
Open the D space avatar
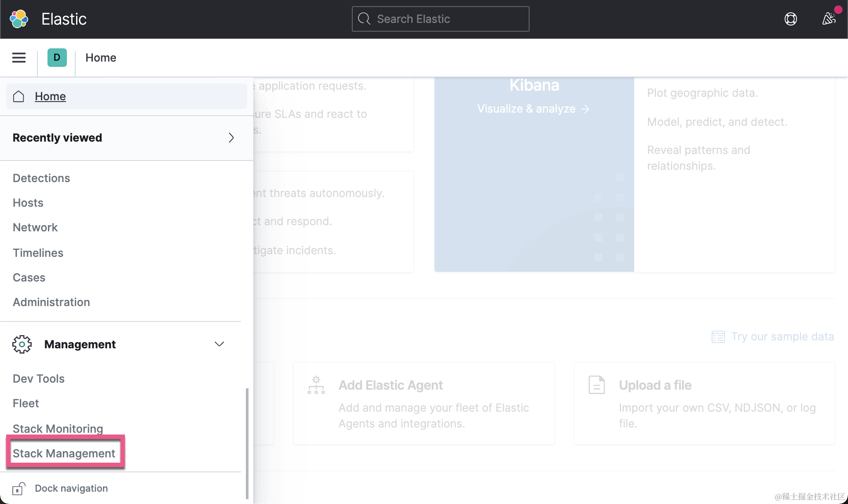click(x=57, y=58)
